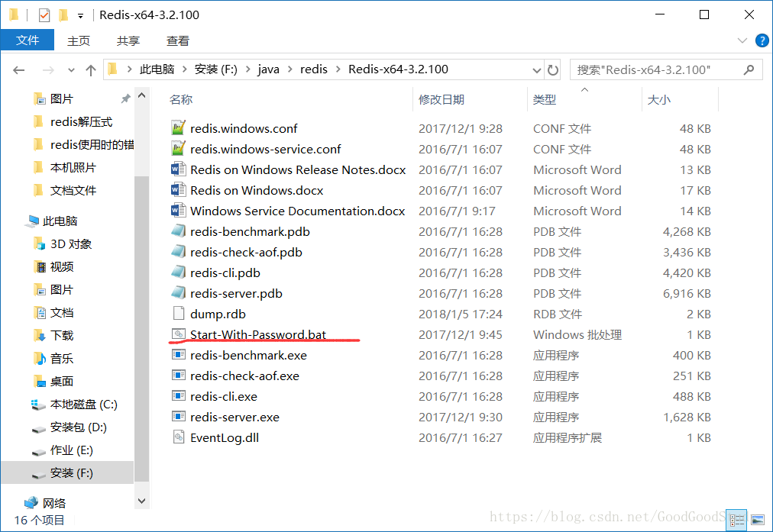Click the redis-check-aof.pdb file icon
This screenshot has width=773, height=532.
[x=178, y=252]
